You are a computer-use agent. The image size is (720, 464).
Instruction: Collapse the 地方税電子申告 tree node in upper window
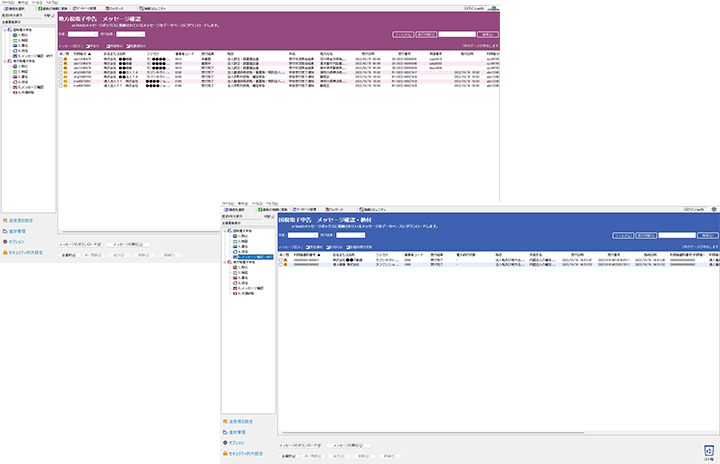[x=4, y=59]
